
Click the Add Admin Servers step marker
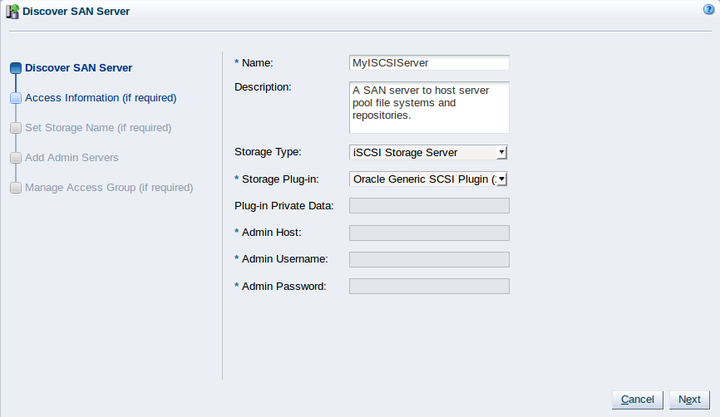pos(14,158)
